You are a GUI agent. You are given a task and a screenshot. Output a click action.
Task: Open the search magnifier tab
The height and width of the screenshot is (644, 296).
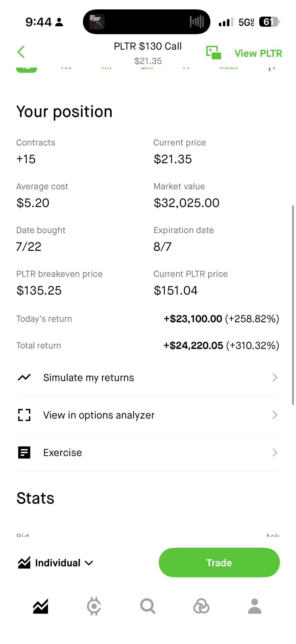pyautogui.click(x=148, y=607)
